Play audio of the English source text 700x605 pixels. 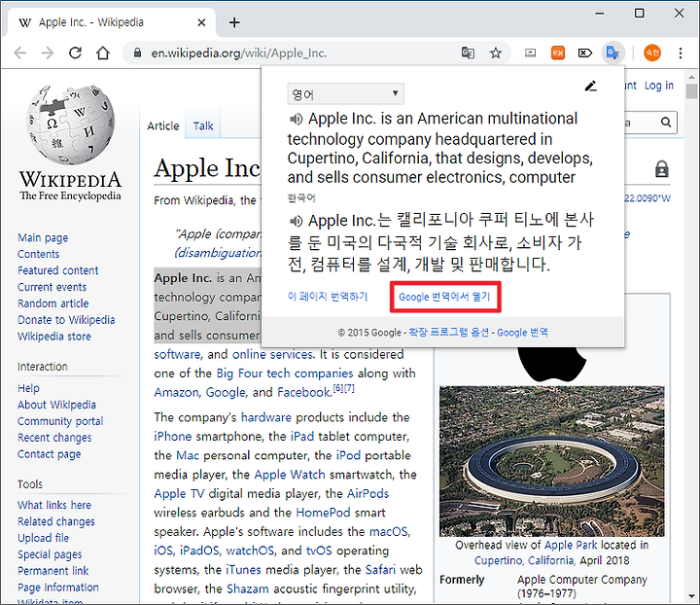(x=296, y=120)
